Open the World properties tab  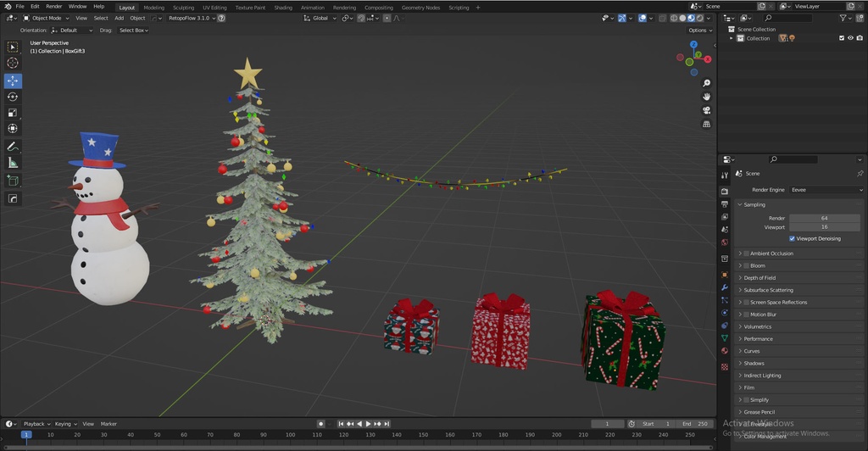click(725, 242)
